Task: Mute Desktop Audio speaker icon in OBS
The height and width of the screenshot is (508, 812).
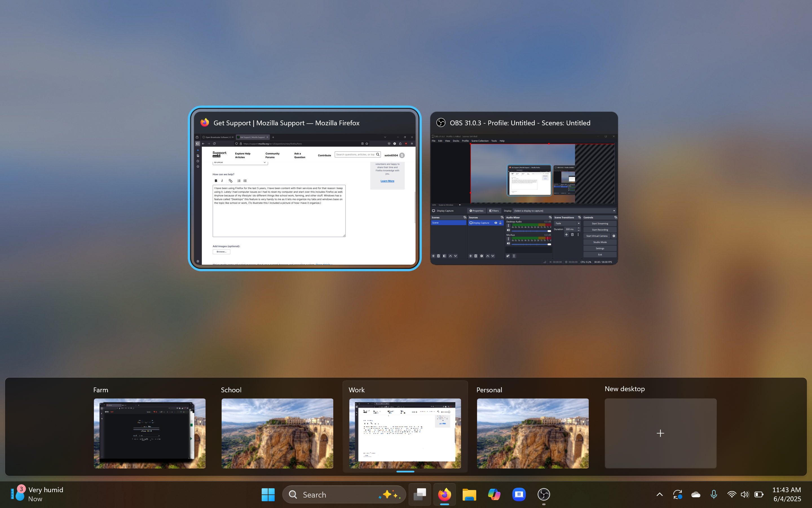Action: 508,230
